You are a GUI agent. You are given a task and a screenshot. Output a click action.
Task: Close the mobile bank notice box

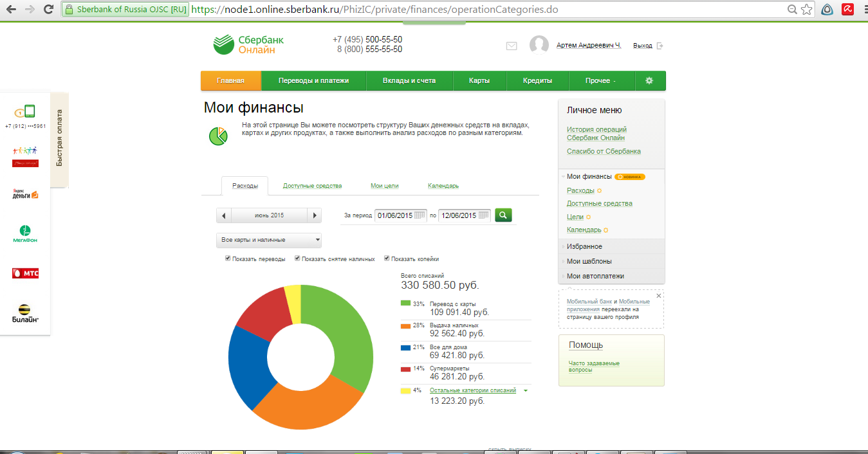tap(658, 296)
